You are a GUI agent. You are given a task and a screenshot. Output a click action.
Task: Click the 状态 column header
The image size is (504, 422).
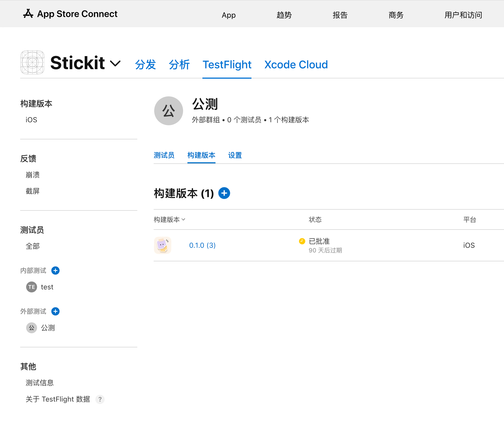(315, 220)
